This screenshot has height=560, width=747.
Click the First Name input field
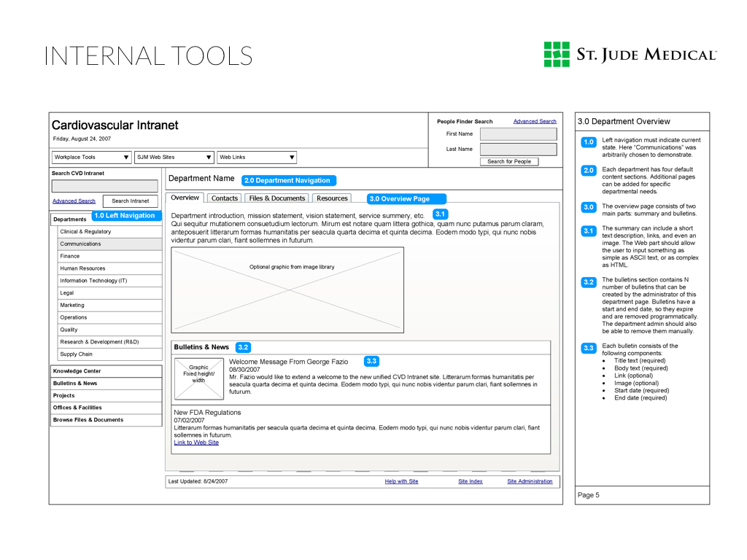pos(518,134)
